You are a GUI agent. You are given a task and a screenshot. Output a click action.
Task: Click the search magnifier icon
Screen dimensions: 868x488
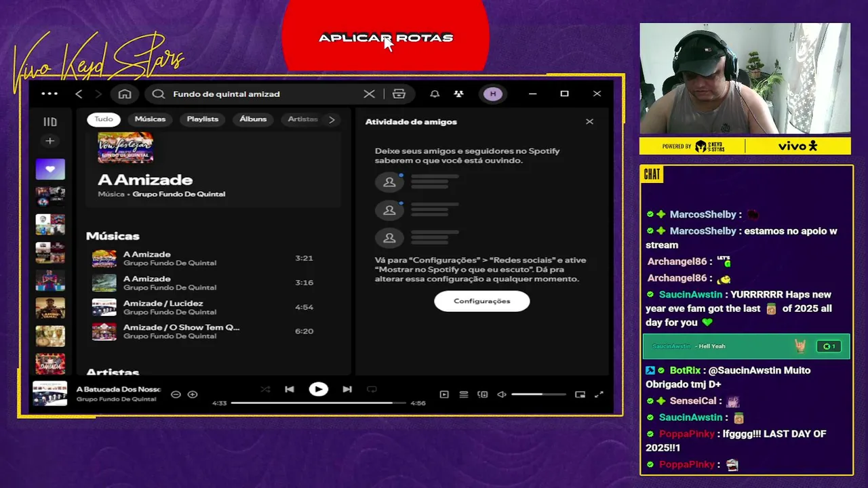click(x=159, y=94)
